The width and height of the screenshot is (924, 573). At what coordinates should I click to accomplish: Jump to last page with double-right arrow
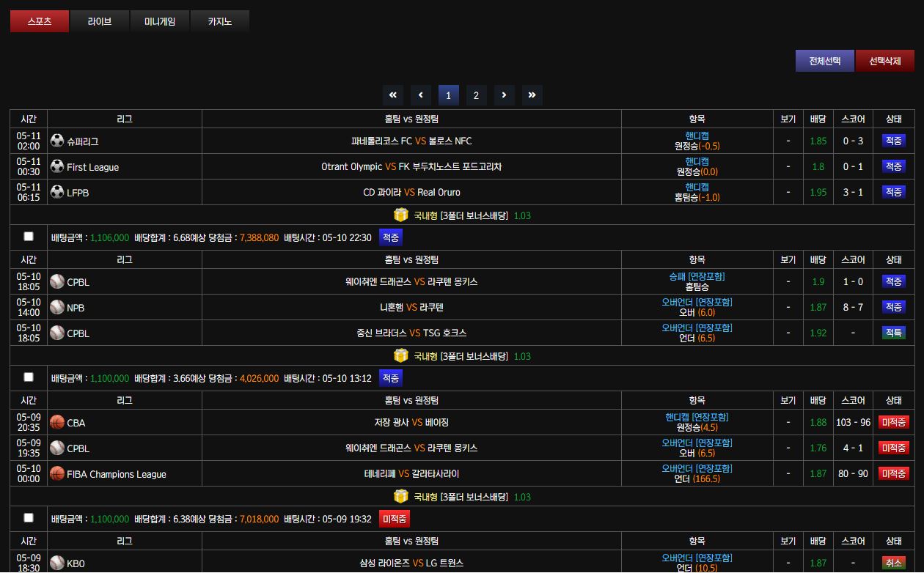click(532, 95)
